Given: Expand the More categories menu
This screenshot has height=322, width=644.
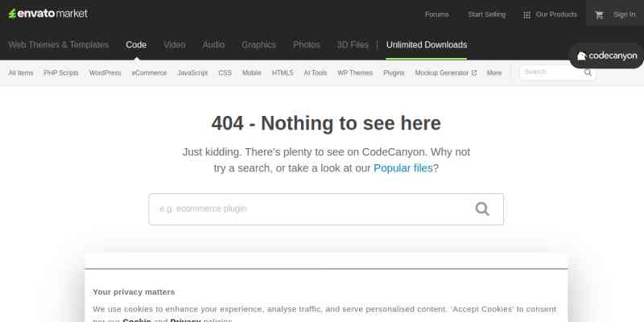Looking at the screenshot, I should 494,72.
